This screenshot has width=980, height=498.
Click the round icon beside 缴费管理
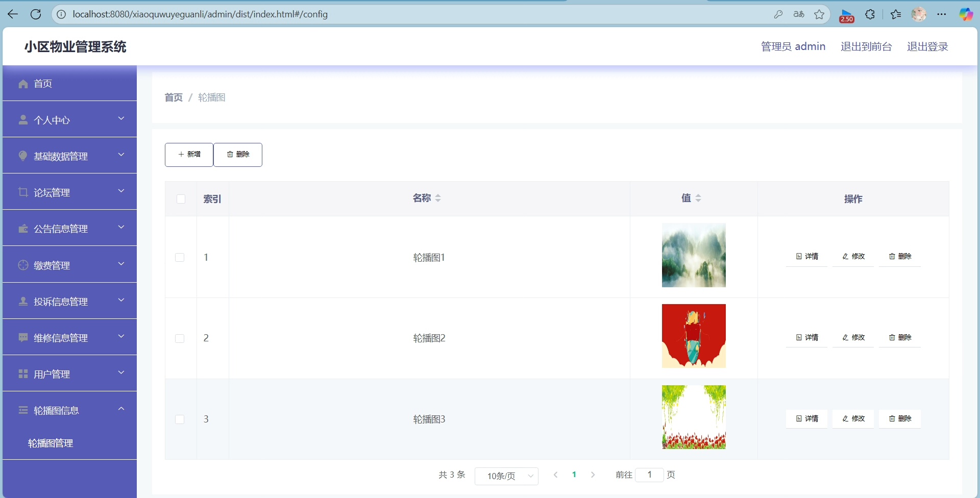[x=23, y=265]
